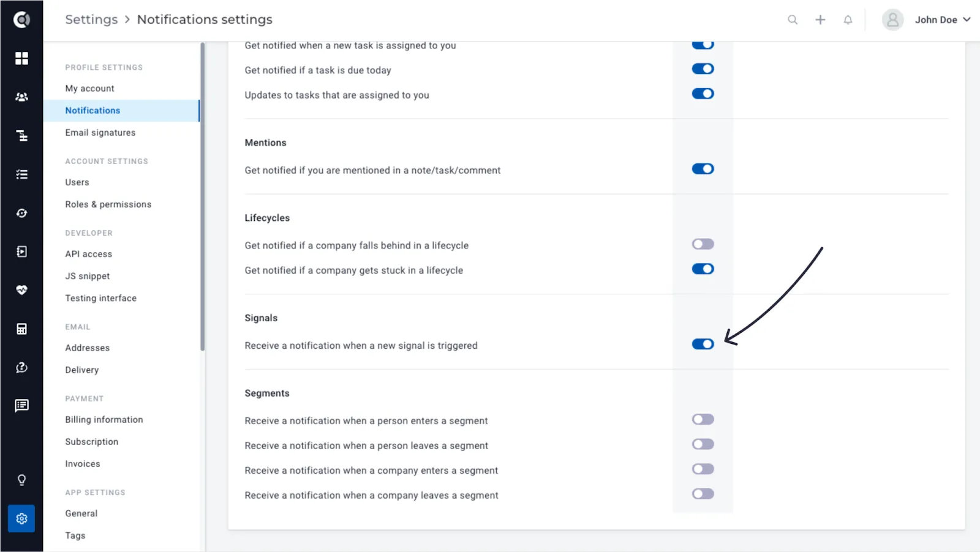Disable task due today notification toggle
Viewport: 980px width, 552px height.
703,69
